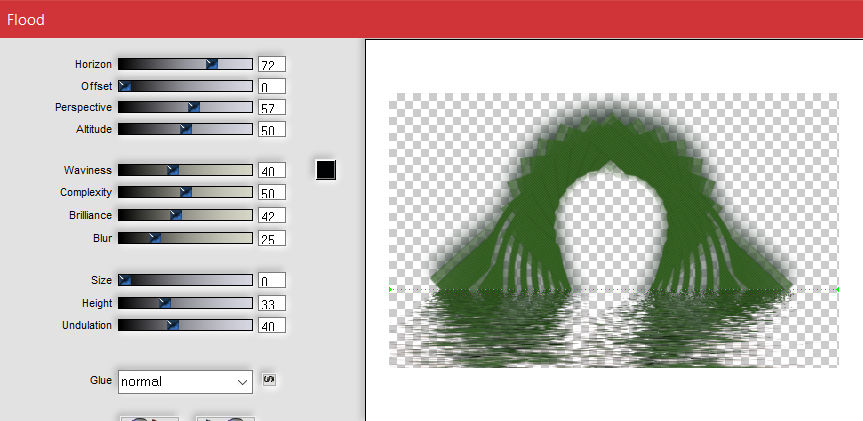Focus the Perspective value field showing 57

[271, 108]
